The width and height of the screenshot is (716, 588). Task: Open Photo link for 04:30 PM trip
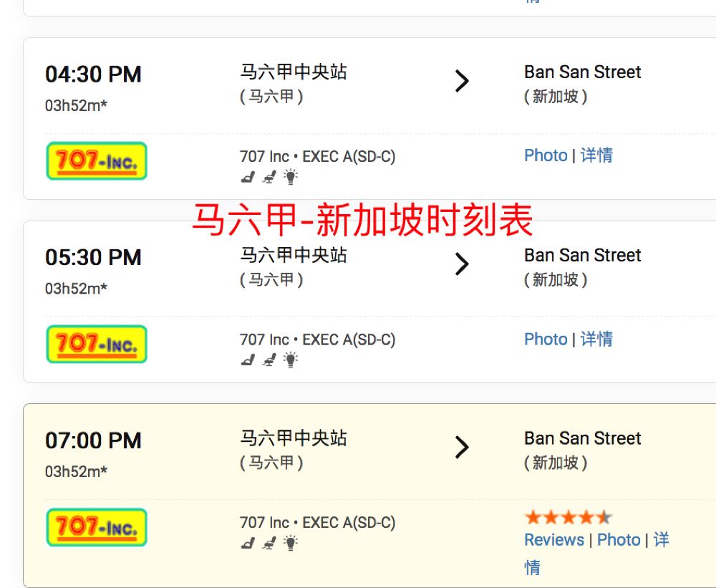546,155
